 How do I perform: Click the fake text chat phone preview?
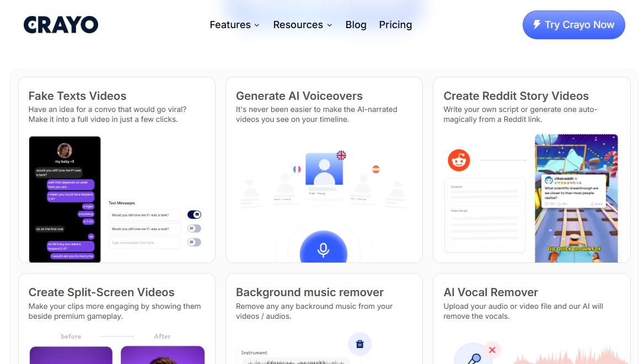65,199
